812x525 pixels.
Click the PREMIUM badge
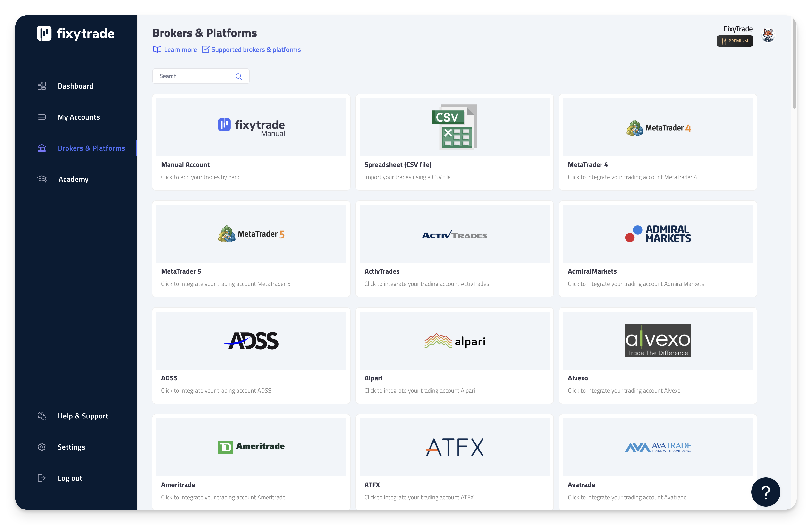click(x=735, y=41)
